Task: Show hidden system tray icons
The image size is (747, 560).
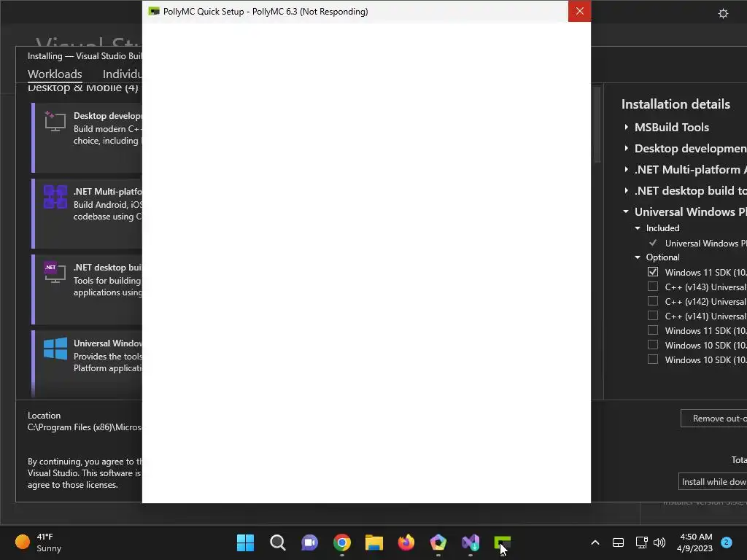Action: pyautogui.click(x=595, y=542)
